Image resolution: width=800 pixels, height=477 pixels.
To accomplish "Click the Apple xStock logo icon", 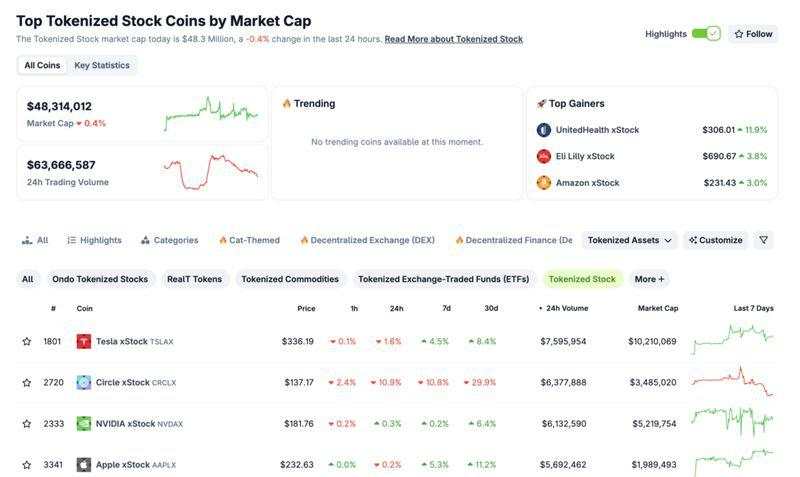I will [84, 465].
